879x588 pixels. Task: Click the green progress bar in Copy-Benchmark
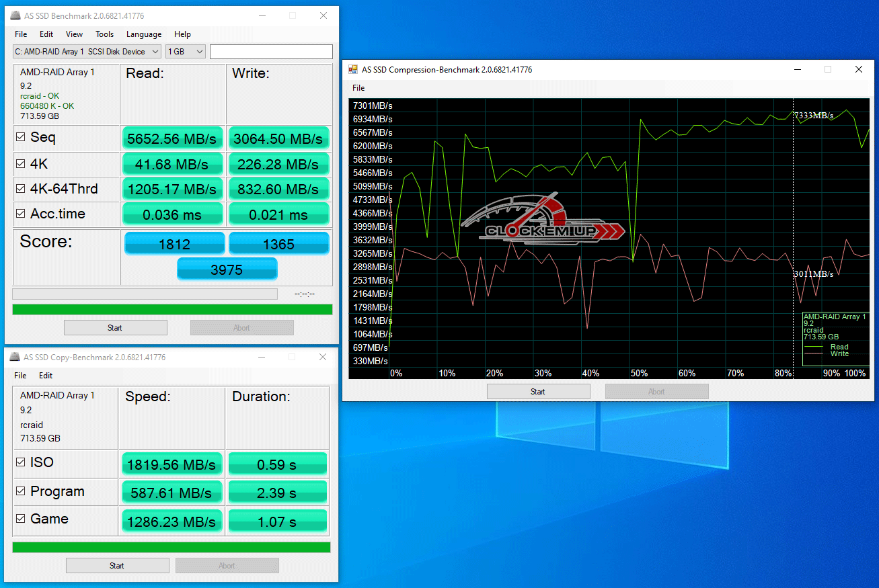click(171, 547)
